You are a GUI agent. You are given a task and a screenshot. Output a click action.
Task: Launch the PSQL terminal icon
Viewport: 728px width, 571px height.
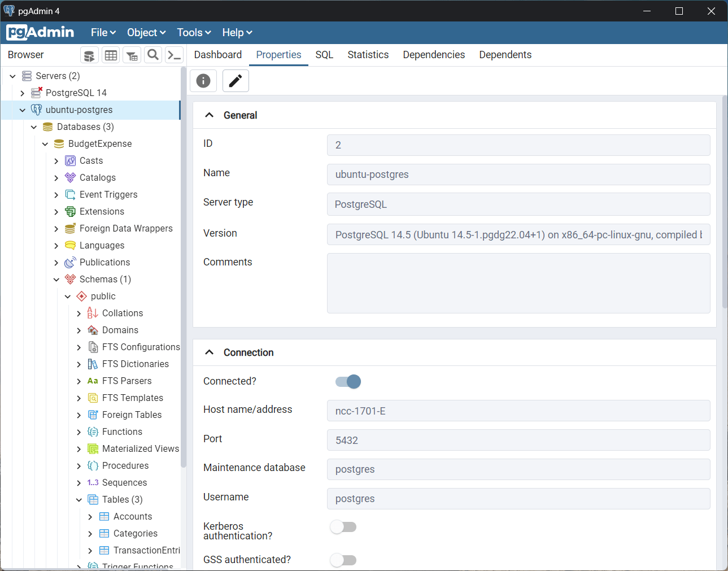tap(174, 55)
